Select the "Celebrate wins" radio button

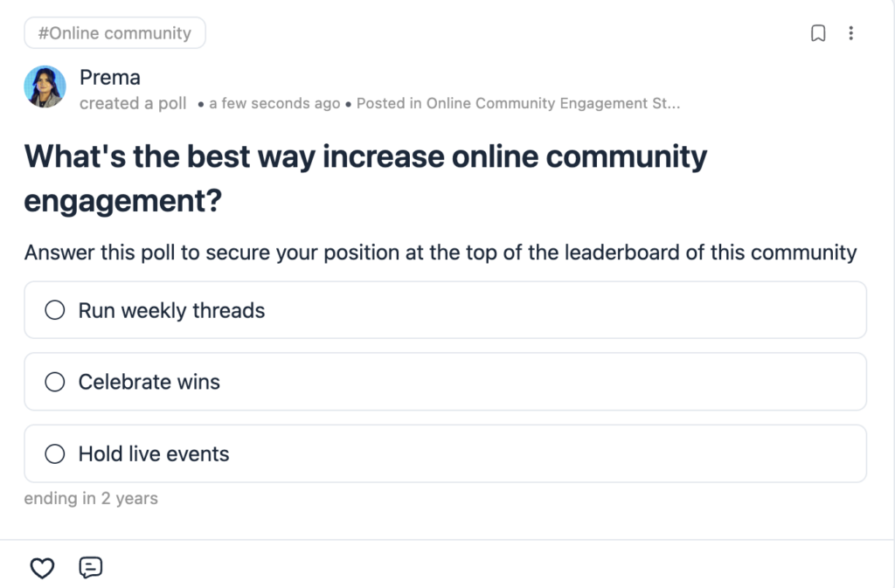click(55, 382)
